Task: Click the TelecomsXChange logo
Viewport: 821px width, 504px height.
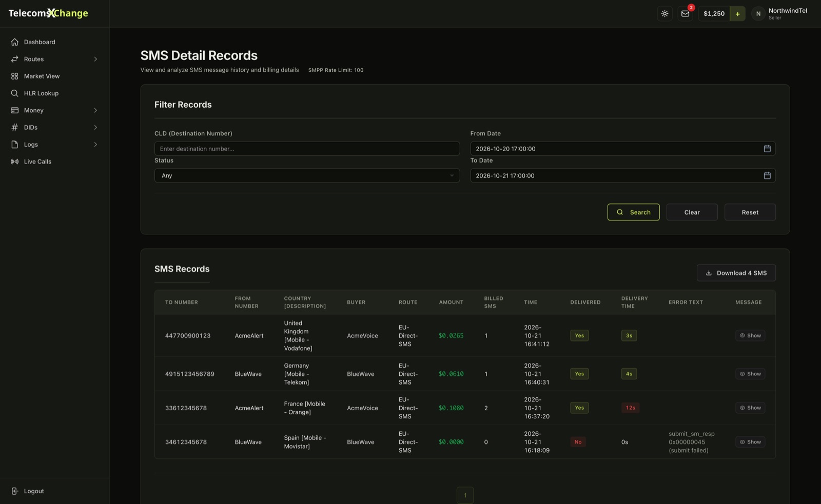Action: [x=48, y=13]
